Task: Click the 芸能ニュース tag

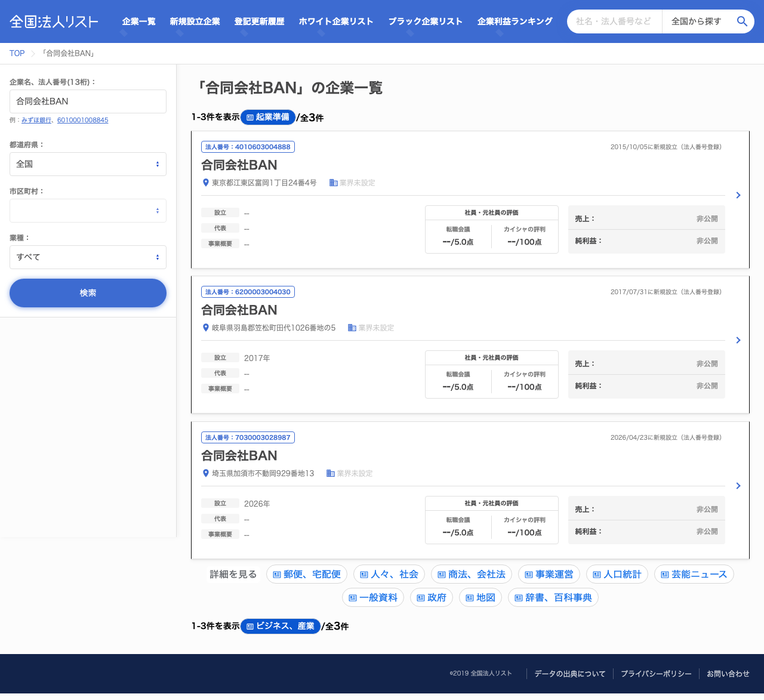Action: (x=694, y=574)
